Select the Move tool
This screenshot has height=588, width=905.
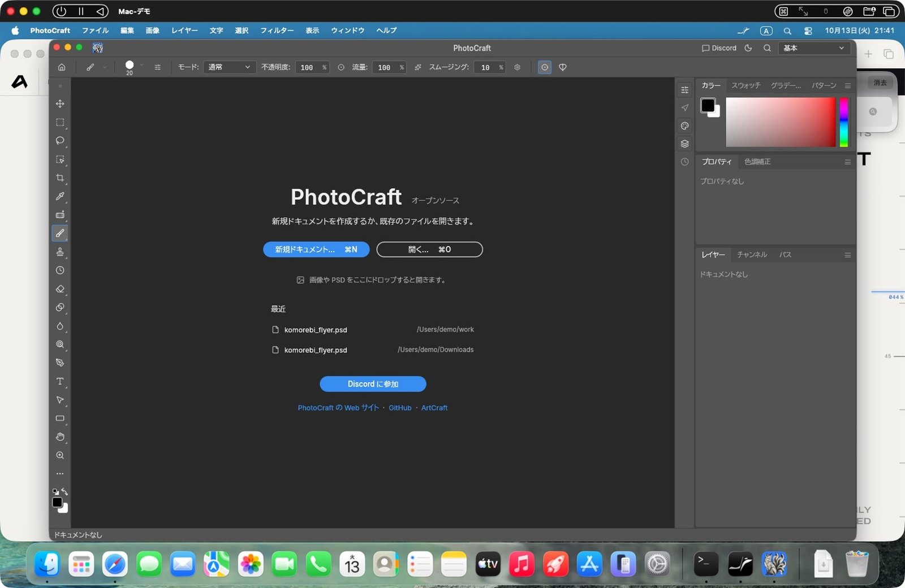[x=60, y=103]
